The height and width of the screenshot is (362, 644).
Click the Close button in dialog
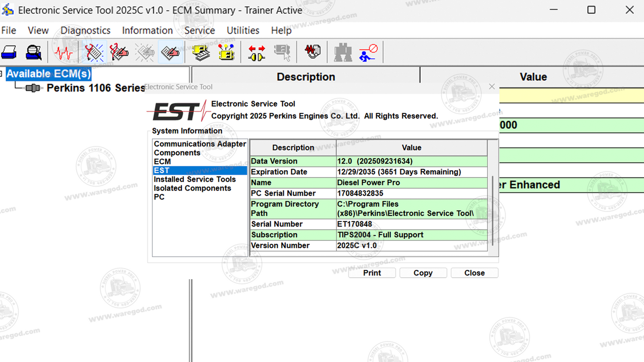(x=474, y=273)
